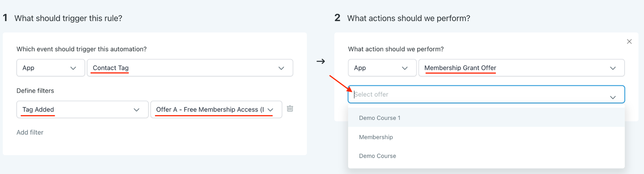Click the arrow between trigger and action
644x174 pixels.
tap(320, 61)
